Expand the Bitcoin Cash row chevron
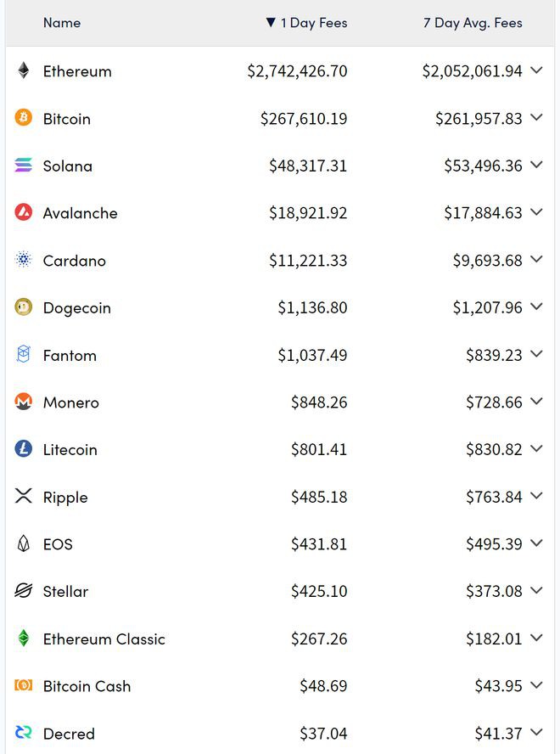This screenshot has height=754, width=560. point(536,685)
